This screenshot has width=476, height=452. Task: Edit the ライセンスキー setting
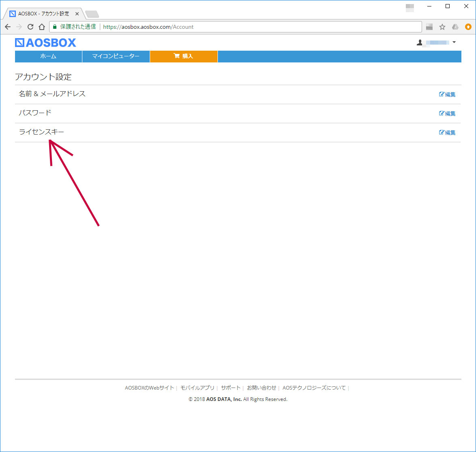coord(447,133)
